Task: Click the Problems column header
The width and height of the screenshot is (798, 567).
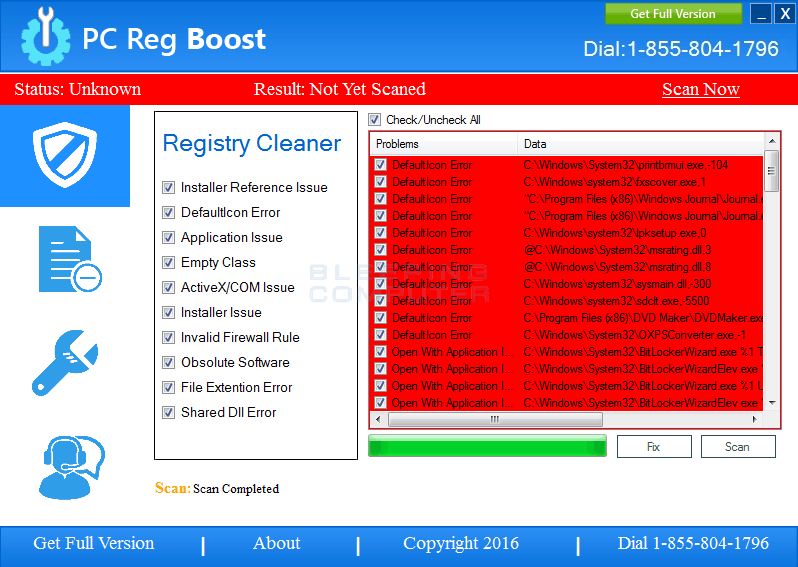Action: click(x=444, y=144)
